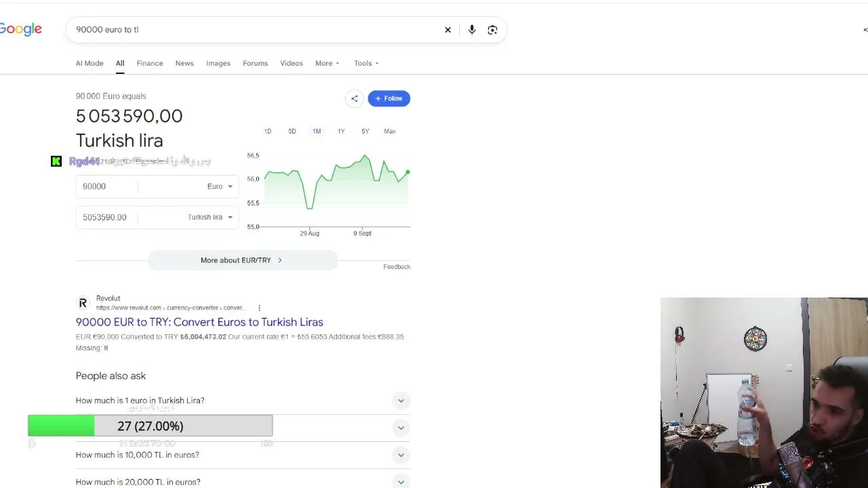Go to the Google logo homepage
Viewport: 868px width, 488px height.
tap(20, 29)
